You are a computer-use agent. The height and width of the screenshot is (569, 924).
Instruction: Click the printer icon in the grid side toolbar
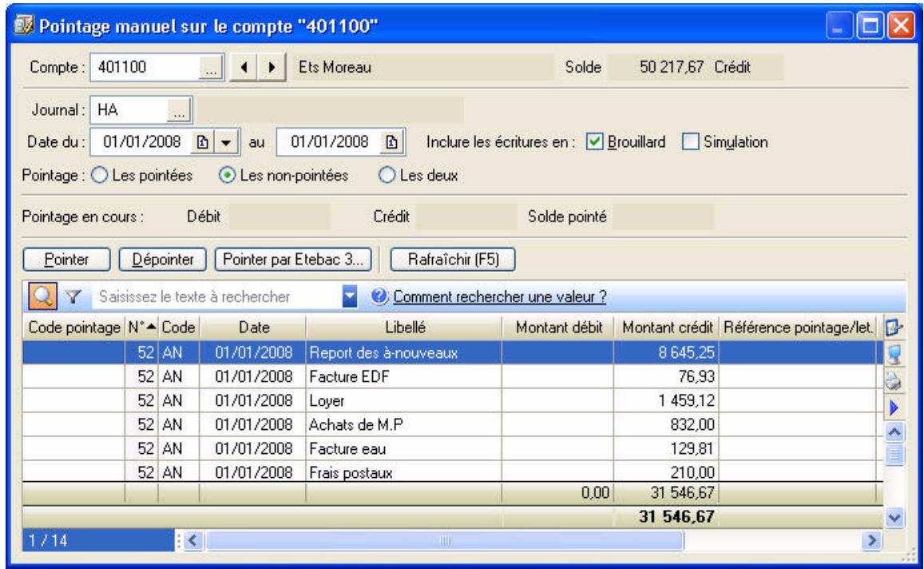(x=894, y=381)
